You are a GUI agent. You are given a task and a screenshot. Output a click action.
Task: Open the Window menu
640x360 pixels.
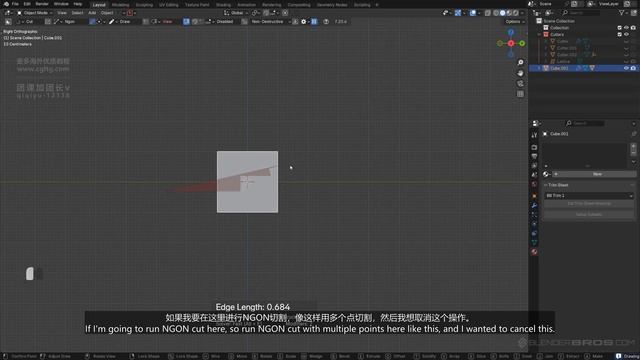(x=61, y=4)
